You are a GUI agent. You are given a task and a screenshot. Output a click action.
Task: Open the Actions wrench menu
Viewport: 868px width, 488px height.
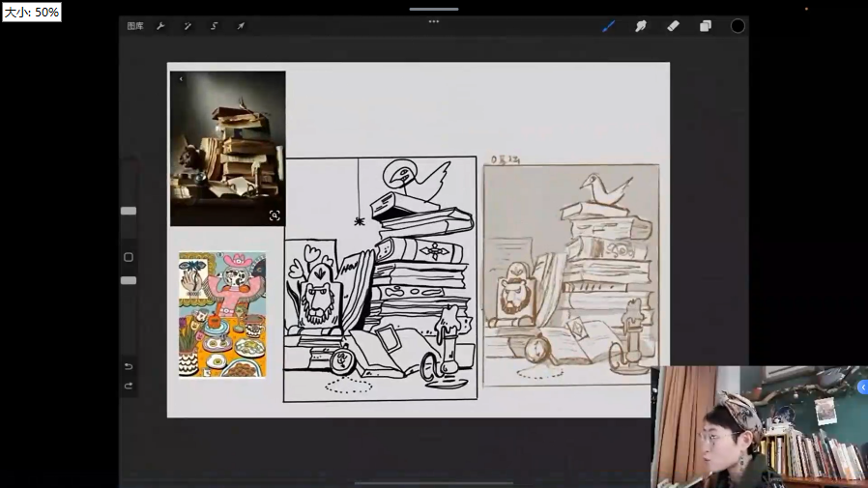click(160, 26)
